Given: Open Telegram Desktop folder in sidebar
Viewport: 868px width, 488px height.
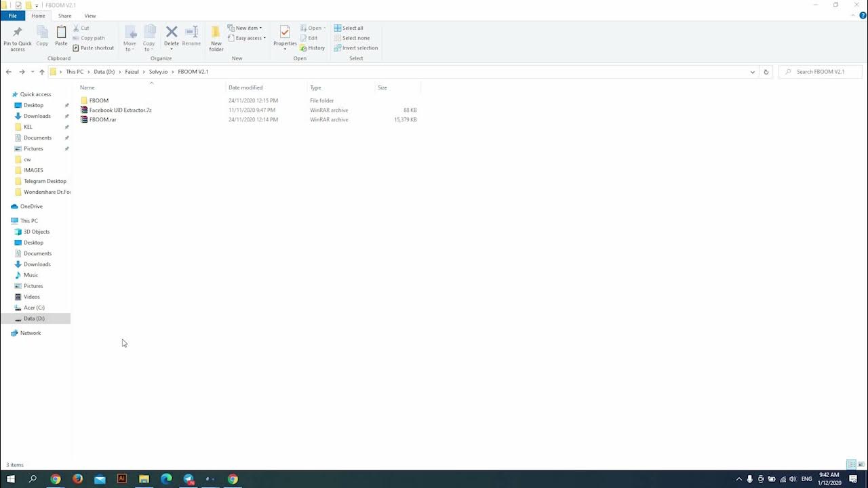Looking at the screenshot, I should tap(45, 181).
